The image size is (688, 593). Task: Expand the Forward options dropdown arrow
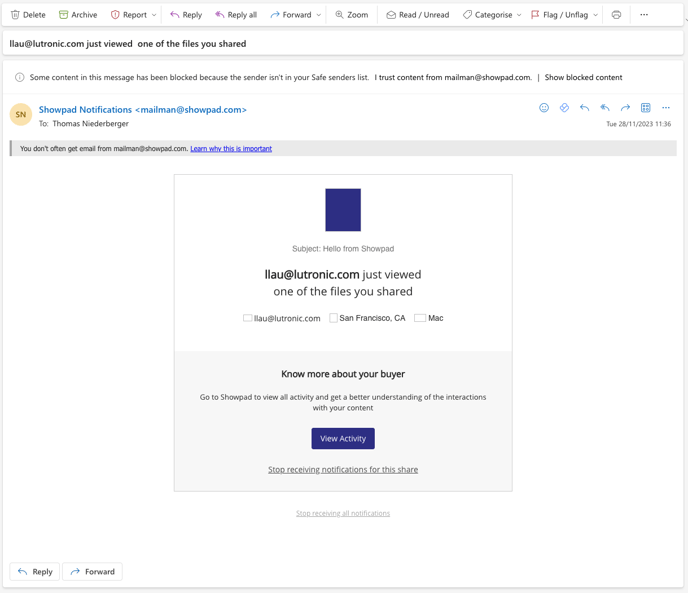tap(319, 15)
